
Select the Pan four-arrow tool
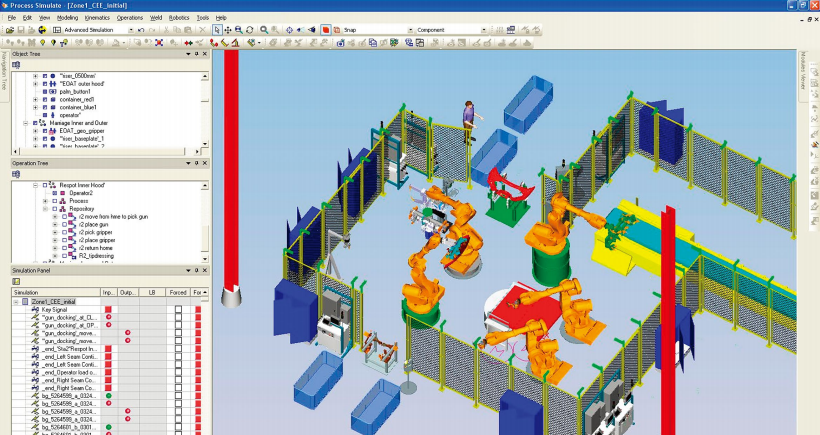pyautogui.click(x=228, y=30)
